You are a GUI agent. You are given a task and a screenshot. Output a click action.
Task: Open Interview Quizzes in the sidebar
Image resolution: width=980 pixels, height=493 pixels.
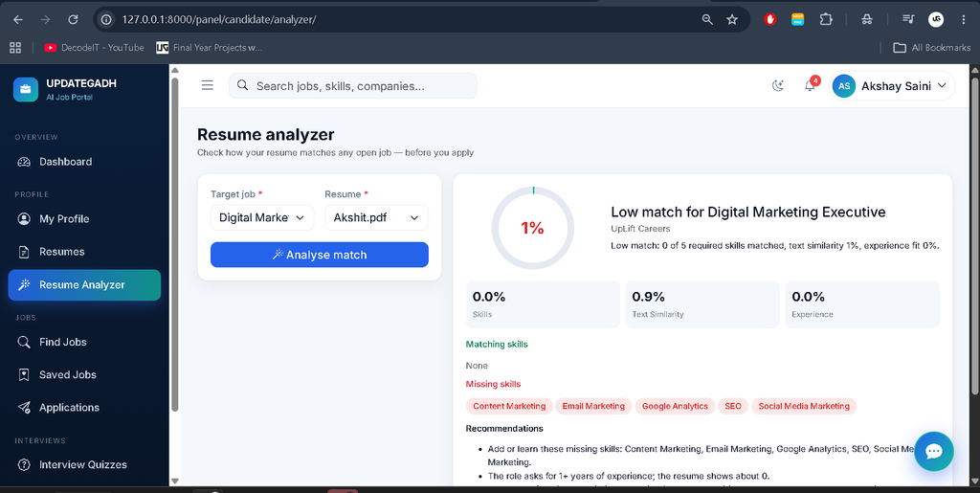(84, 465)
